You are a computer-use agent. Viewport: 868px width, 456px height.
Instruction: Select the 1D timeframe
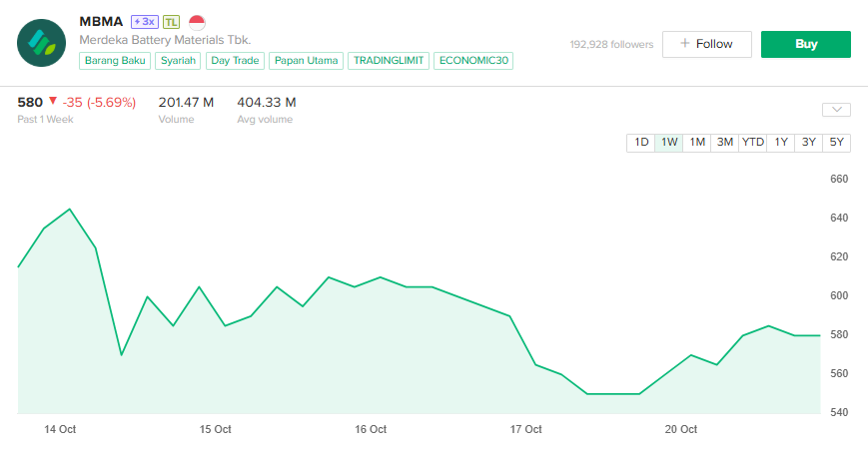[640, 142]
